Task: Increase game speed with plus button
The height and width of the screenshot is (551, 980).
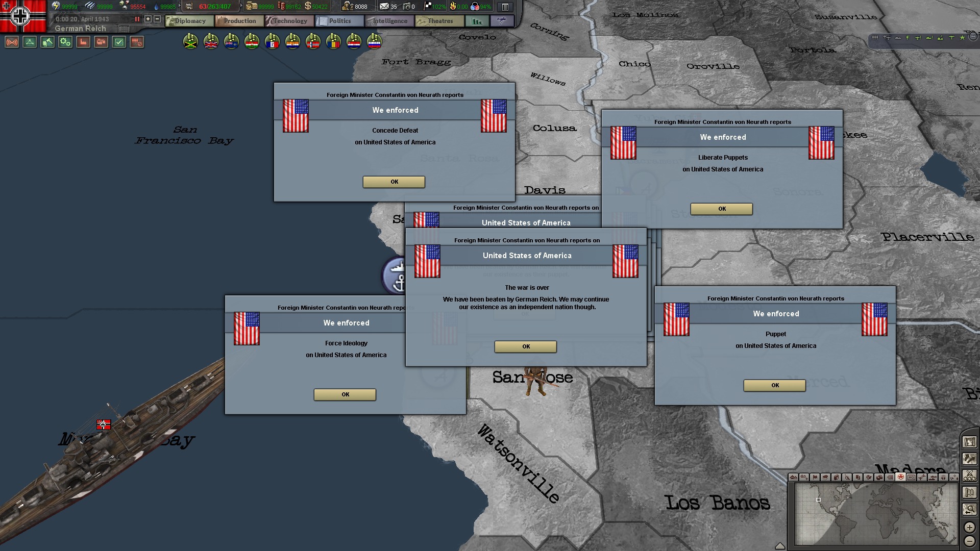Action: [148, 19]
